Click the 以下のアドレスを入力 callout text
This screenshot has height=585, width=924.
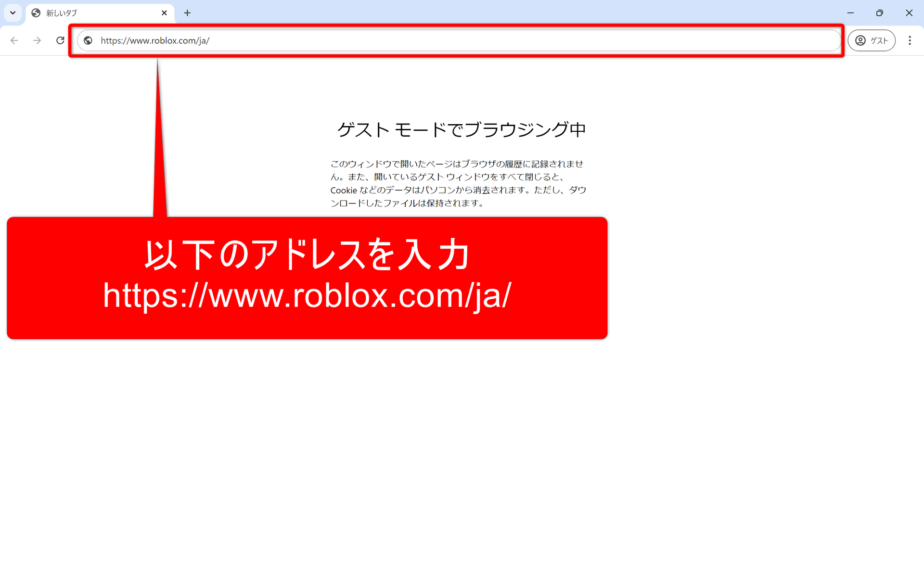point(307,254)
